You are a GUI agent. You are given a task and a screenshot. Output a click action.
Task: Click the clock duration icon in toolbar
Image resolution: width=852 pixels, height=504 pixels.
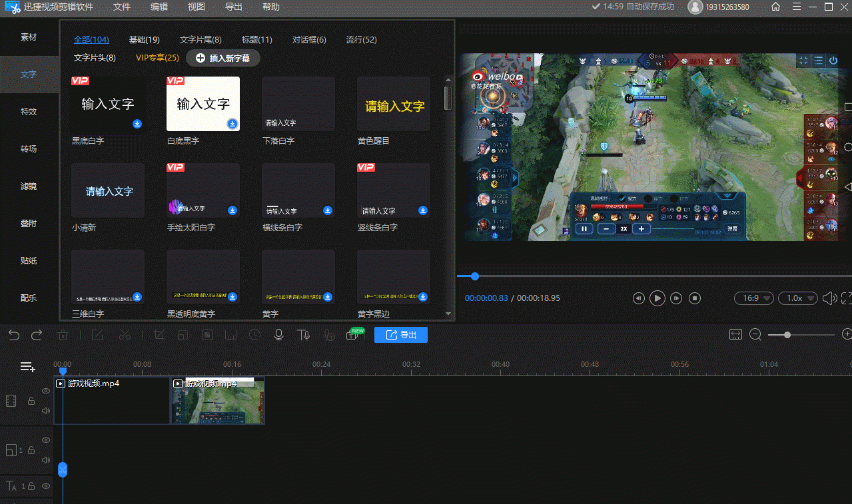[x=254, y=335]
